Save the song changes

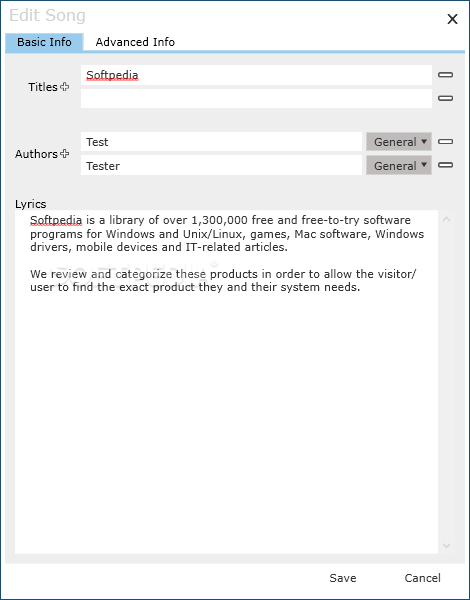pyautogui.click(x=343, y=578)
